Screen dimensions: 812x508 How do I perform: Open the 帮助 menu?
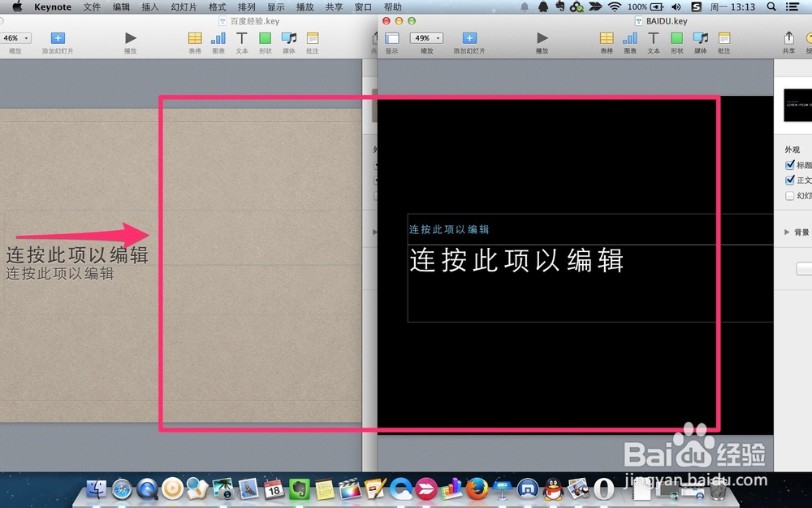pos(392,7)
